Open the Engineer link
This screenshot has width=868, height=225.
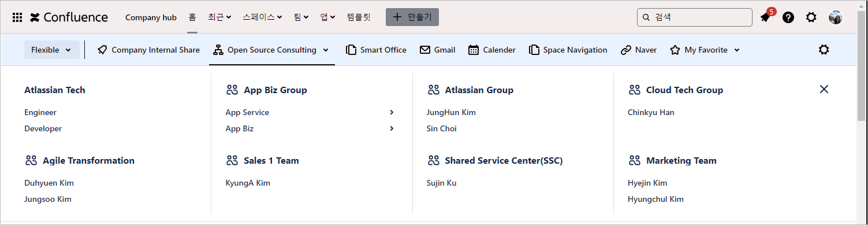pyautogui.click(x=40, y=112)
